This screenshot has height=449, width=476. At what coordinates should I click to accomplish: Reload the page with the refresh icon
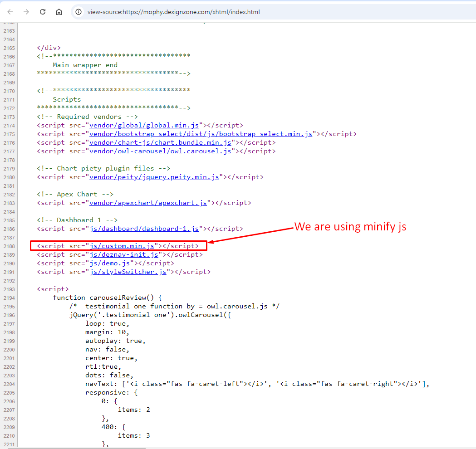(43, 12)
